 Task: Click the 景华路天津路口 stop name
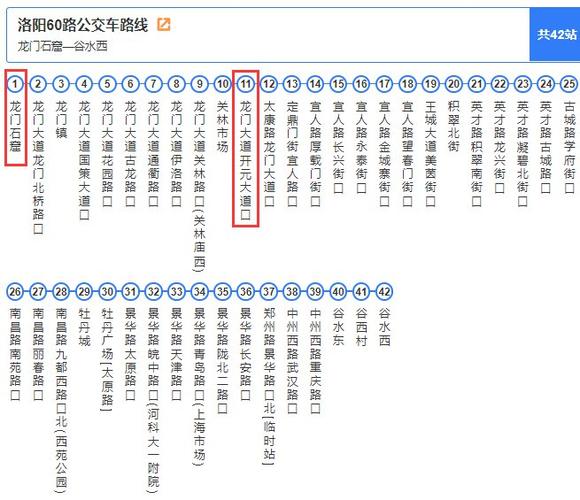click(176, 354)
